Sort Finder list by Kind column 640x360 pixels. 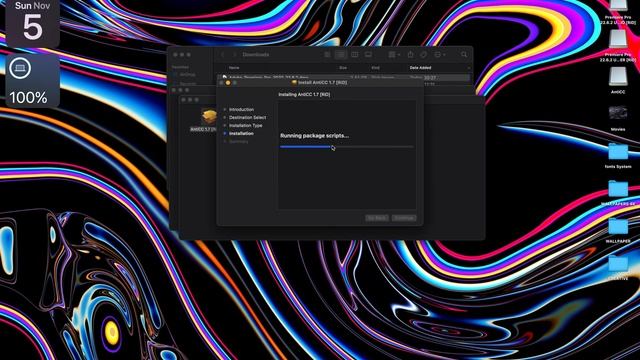[375, 68]
